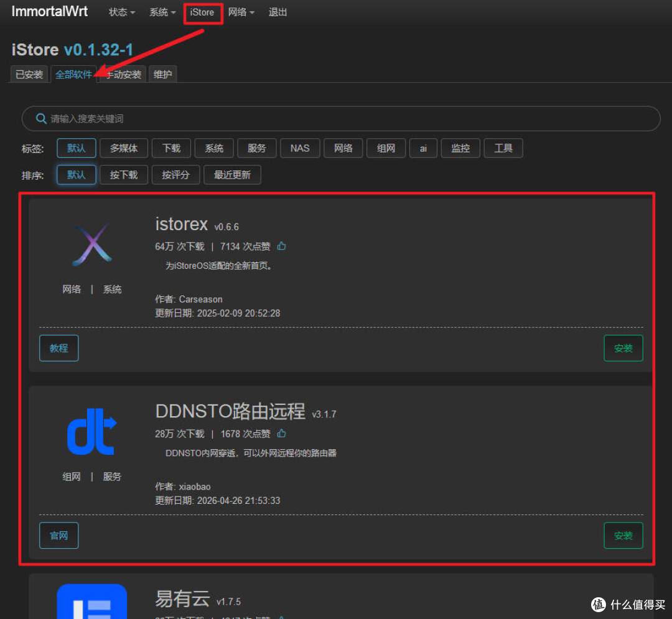Click the DDNSTO路由远程 app title
The width and height of the screenshot is (672, 619).
tap(230, 411)
